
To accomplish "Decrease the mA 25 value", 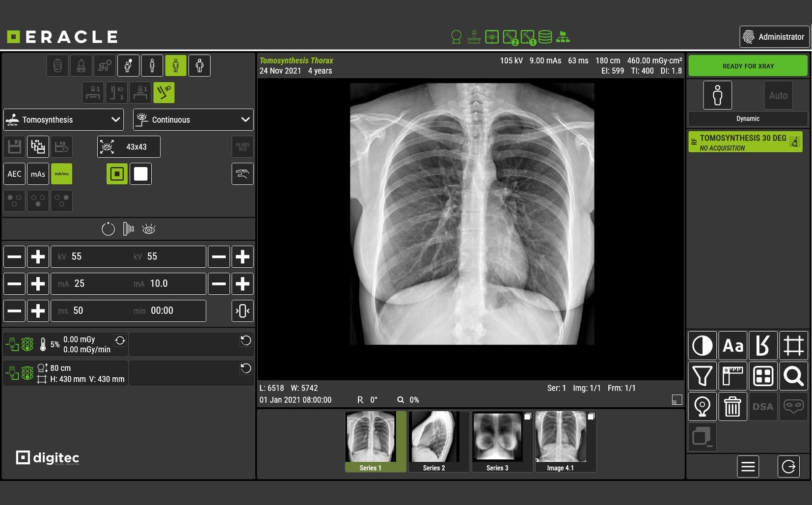I will pyautogui.click(x=14, y=283).
